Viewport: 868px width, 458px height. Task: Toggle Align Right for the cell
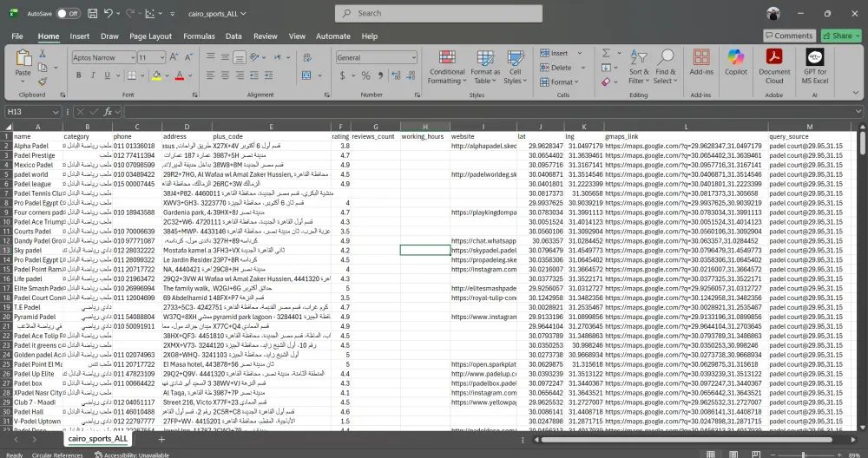tap(240, 75)
